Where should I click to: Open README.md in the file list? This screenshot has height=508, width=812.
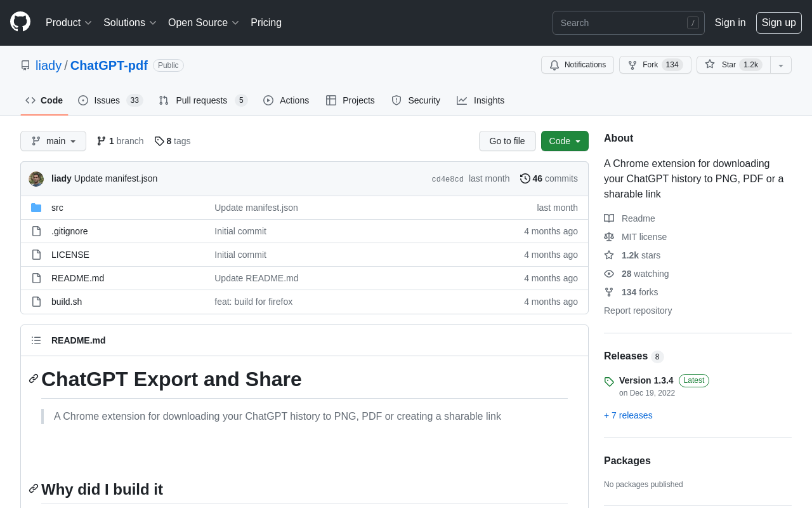[77, 278]
